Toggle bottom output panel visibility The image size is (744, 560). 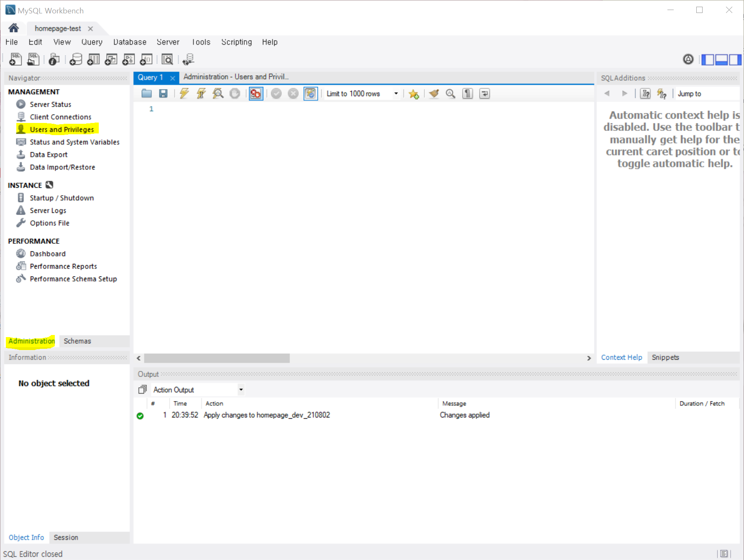click(x=721, y=59)
